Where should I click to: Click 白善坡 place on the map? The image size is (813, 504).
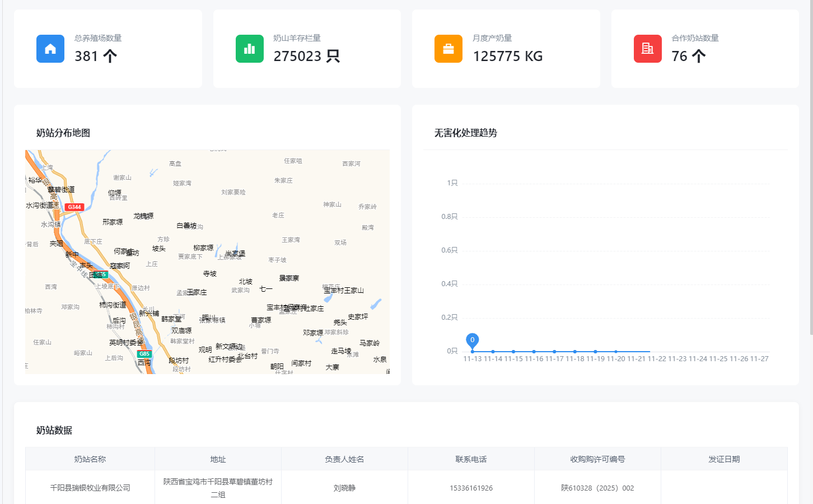click(186, 226)
